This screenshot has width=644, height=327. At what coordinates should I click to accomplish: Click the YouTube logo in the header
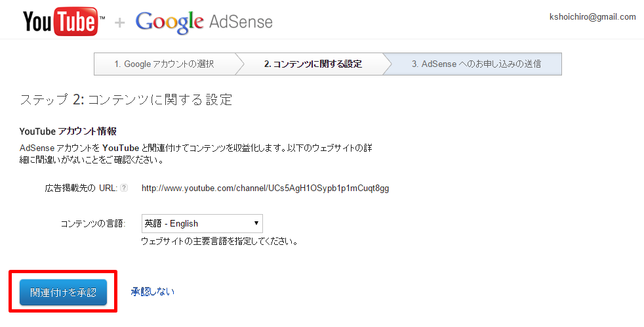(64, 21)
